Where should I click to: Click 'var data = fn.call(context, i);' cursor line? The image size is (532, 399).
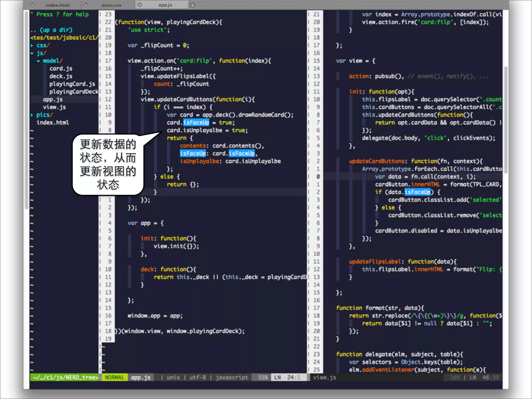coord(425,177)
